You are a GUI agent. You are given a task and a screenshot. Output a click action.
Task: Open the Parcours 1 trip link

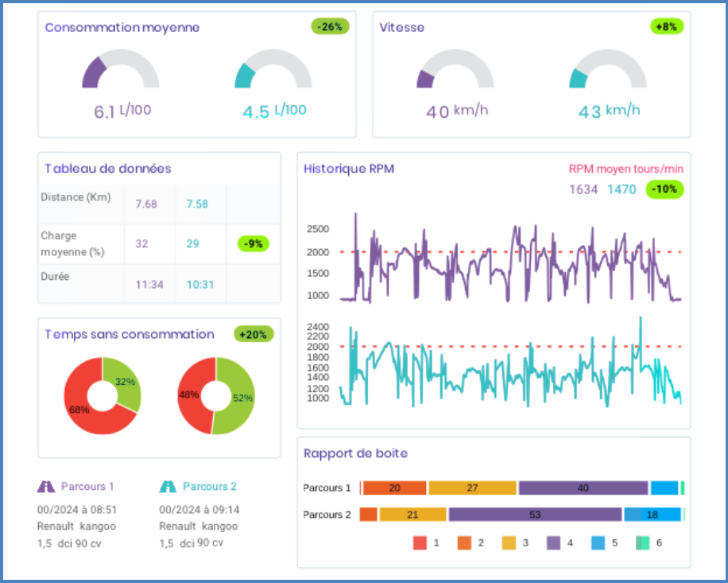(87, 487)
